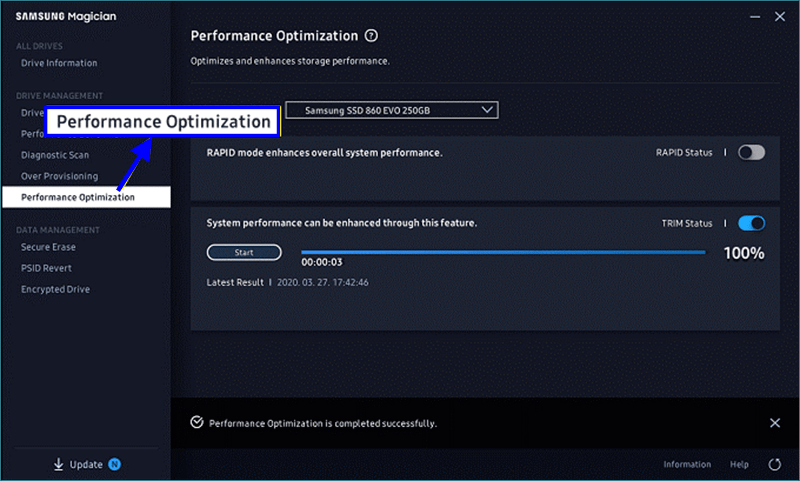Open Over Provisioning section

[x=60, y=176]
